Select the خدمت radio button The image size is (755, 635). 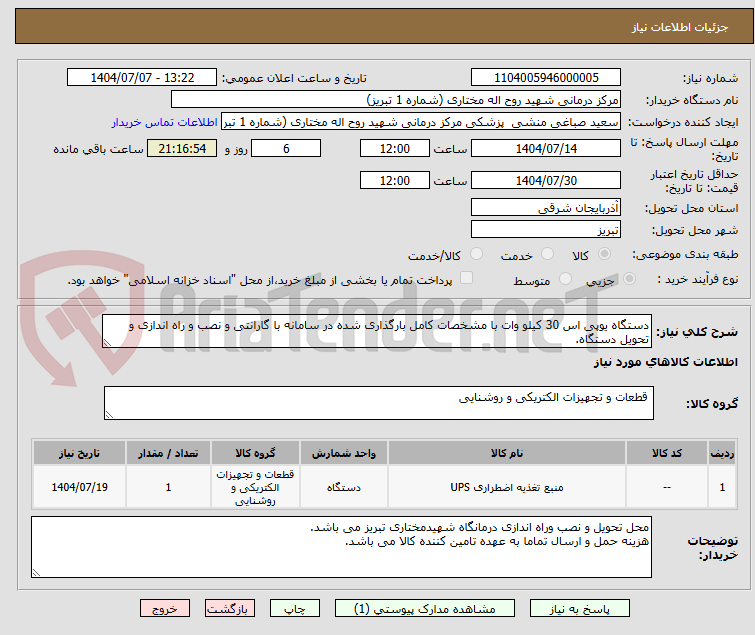(547, 254)
